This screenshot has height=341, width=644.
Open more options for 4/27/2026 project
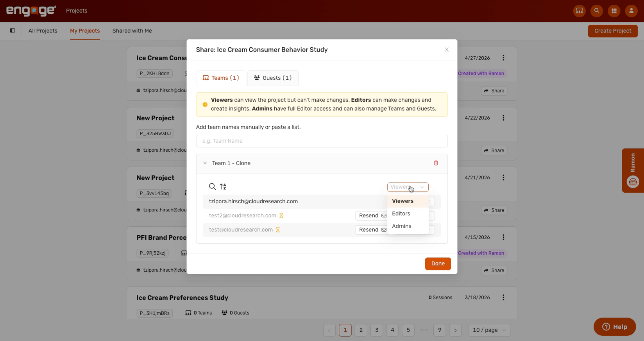coord(503,58)
